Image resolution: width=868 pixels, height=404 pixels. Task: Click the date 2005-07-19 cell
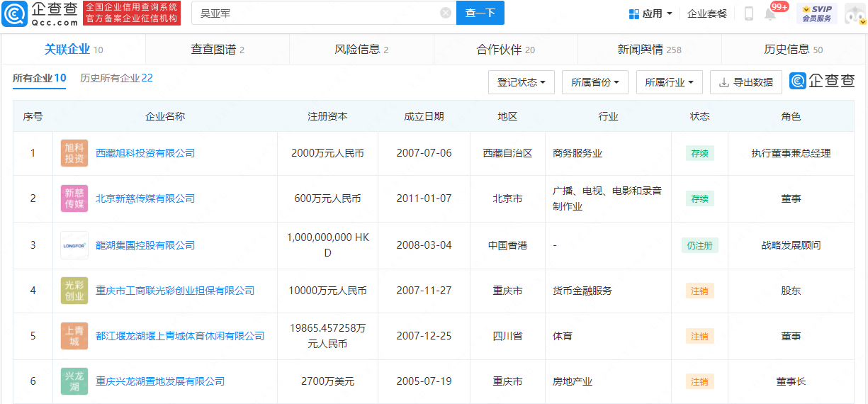coord(424,381)
